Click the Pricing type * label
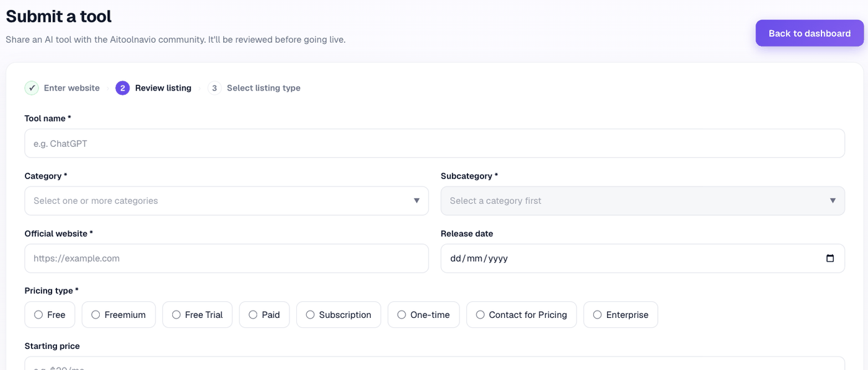The image size is (868, 370). tap(52, 291)
